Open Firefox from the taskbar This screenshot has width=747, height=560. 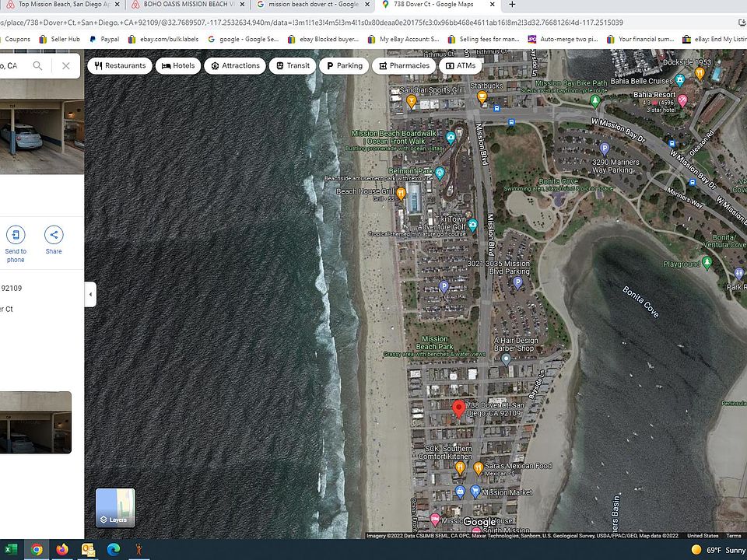click(x=62, y=550)
